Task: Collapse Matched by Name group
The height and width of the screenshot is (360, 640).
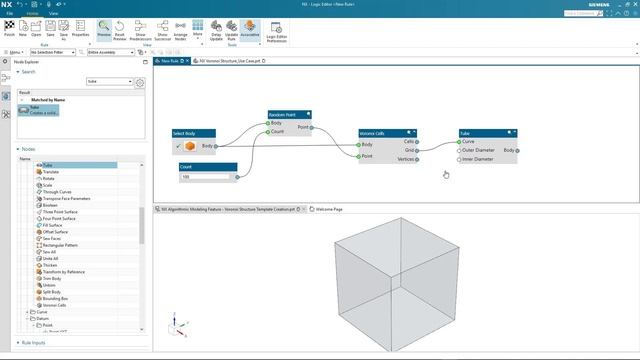Action: pyautogui.click(x=22, y=100)
